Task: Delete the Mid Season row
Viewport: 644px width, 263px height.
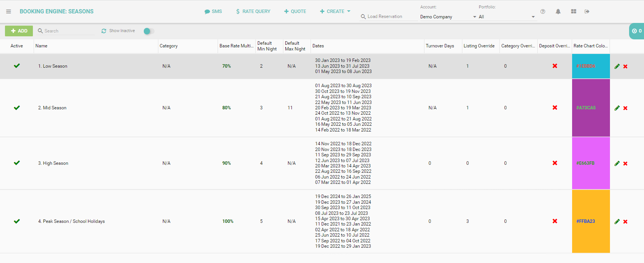Action: click(x=625, y=108)
